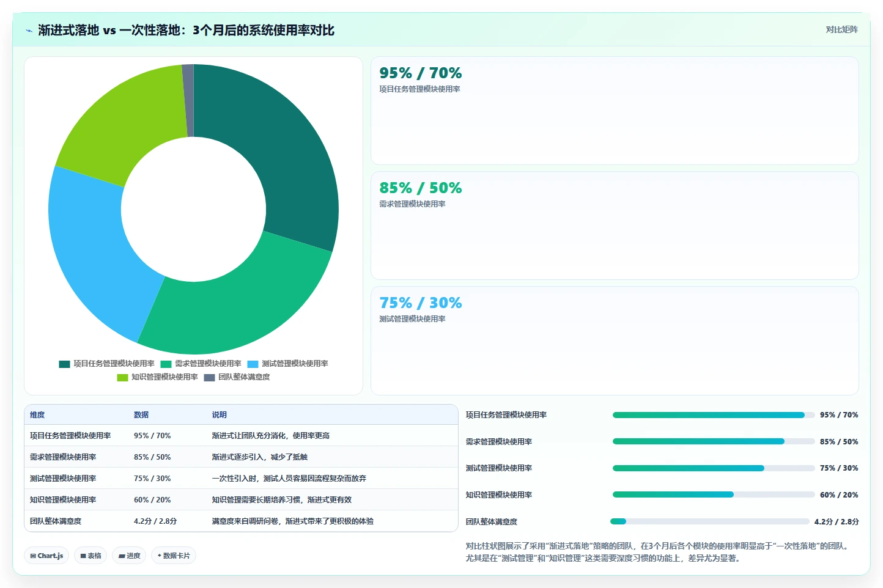Screen dimensions: 883x588
Task: Toggle 项目任务管理模块使用率 legend swatch
Action: 64,364
